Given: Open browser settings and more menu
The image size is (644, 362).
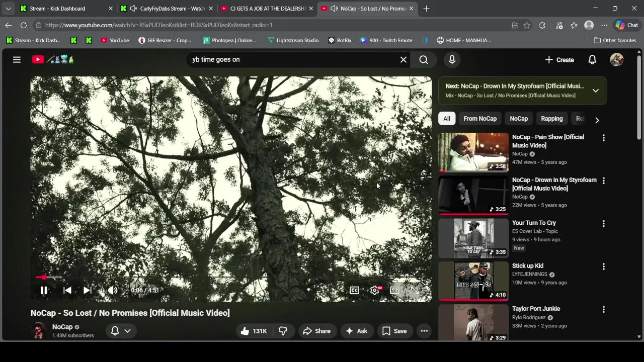Looking at the screenshot, I should point(604,25).
